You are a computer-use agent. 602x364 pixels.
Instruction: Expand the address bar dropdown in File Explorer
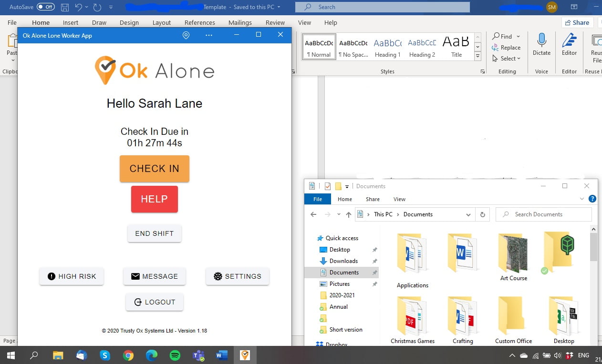click(468, 214)
